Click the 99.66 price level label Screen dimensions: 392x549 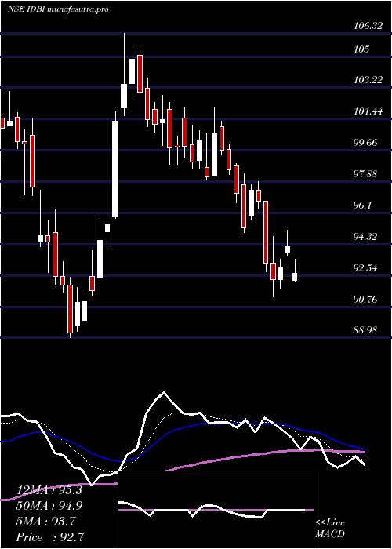[365, 143]
